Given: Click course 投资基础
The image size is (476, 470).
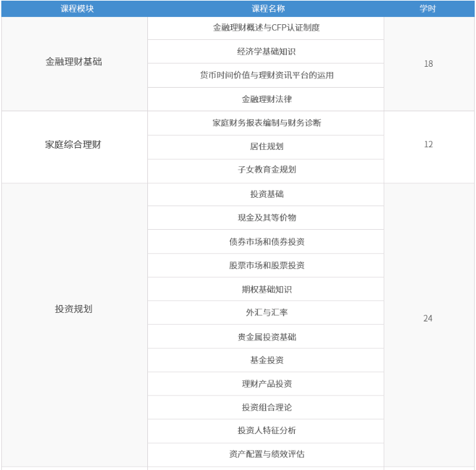Looking at the screenshot, I should click(266, 194).
